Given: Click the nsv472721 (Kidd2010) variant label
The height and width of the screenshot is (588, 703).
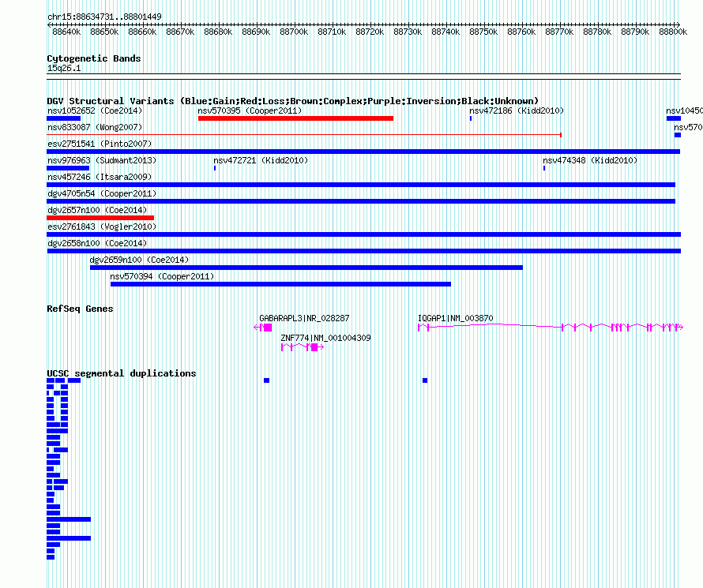Looking at the screenshot, I should 261,160.
